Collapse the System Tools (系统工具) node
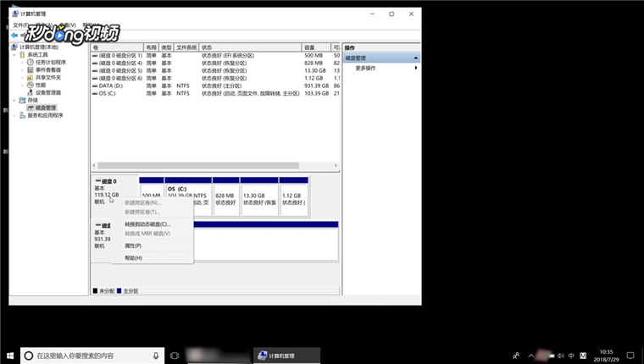 coord(14,55)
